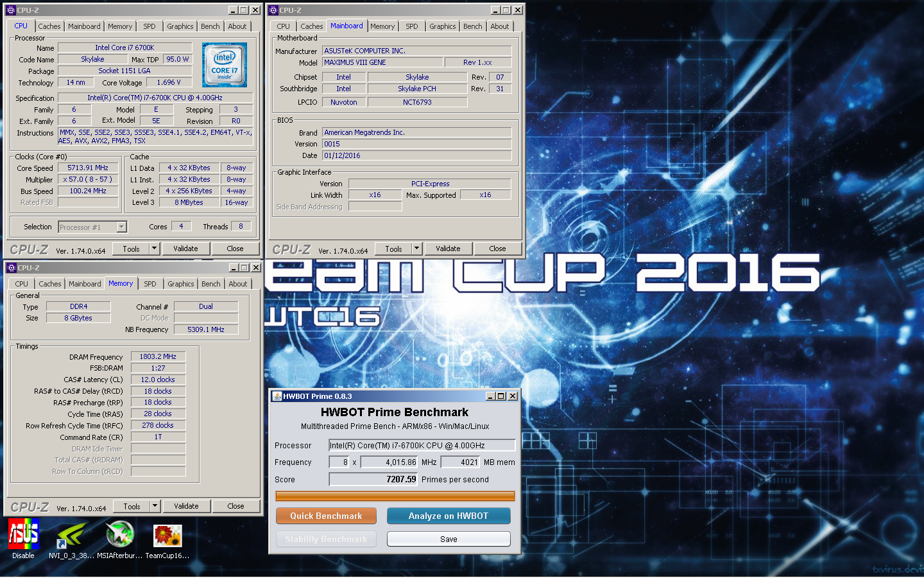Click the 4,015.86 MHz frequency field
This screenshot has height=578, width=924.
click(x=389, y=462)
